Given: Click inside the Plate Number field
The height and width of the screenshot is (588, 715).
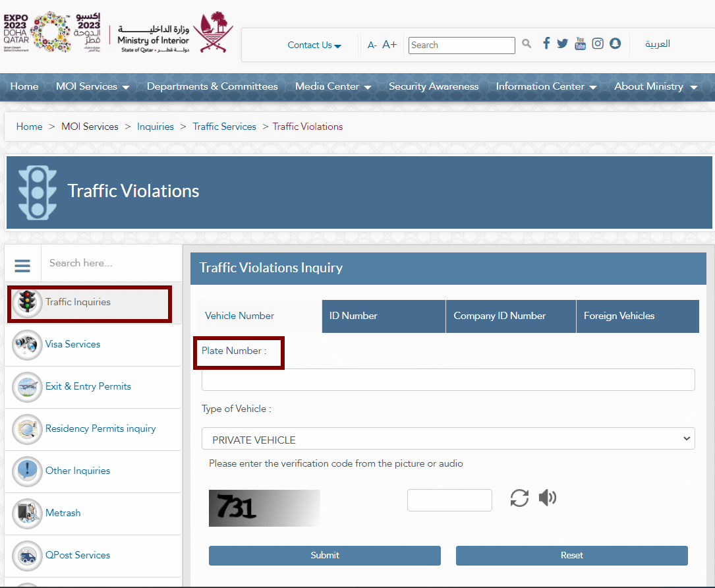Looking at the screenshot, I should coord(448,379).
